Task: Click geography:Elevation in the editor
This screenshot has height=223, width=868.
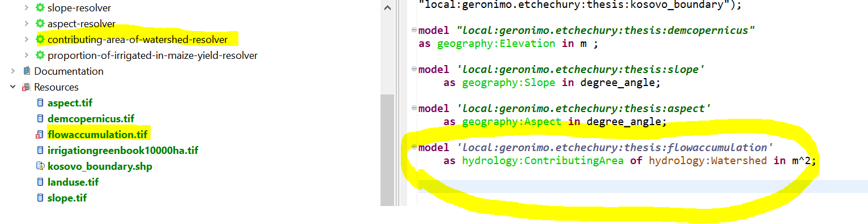Action: [496, 44]
